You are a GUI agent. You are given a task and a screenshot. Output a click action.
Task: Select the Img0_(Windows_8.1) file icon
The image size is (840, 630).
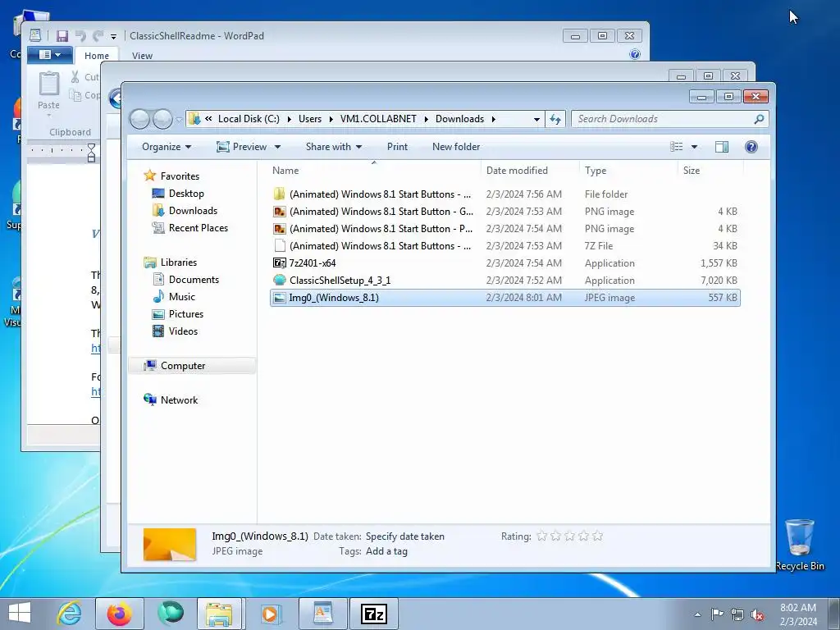coord(279,298)
